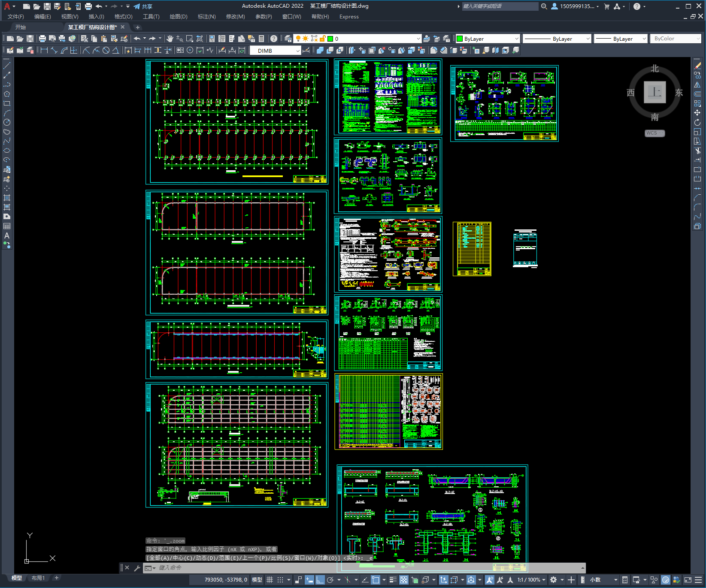Switch to the 布局1 layout tab
The image size is (706, 588).
click(38, 578)
